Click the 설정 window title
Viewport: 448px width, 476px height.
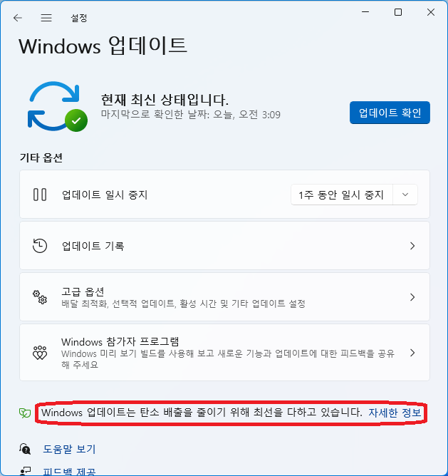coord(79,18)
